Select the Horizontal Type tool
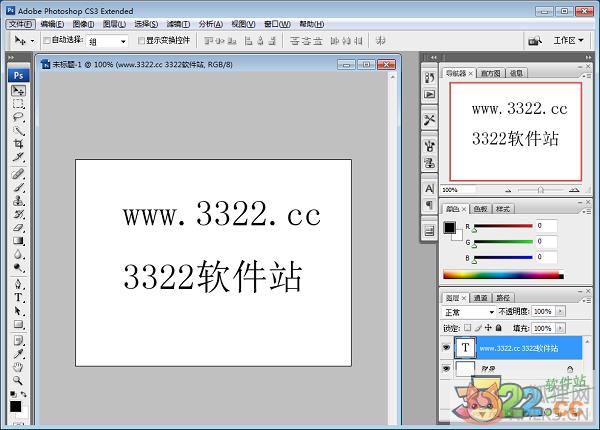Image resolution: width=600 pixels, height=430 pixels. click(x=18, y=298)
